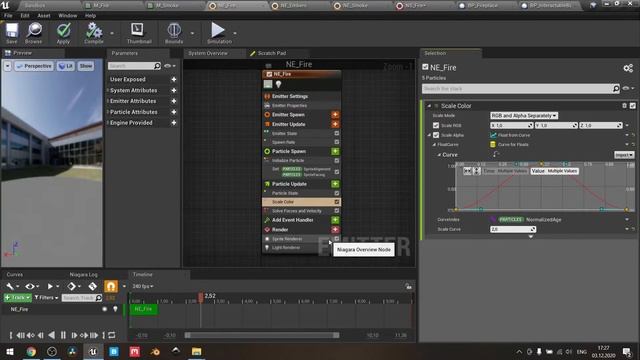This screenshot has height=360, width=640.
Task: Click the keyframe diamond options icon
Action: pyautogui.click(x=71, y=287)
